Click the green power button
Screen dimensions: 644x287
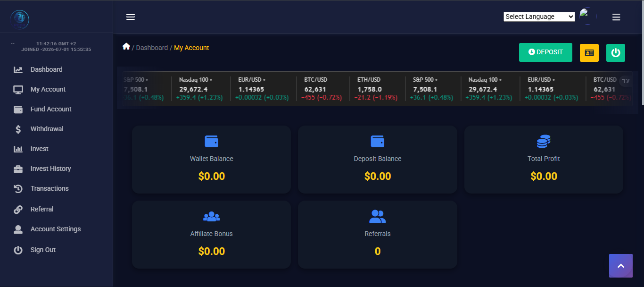616,52
